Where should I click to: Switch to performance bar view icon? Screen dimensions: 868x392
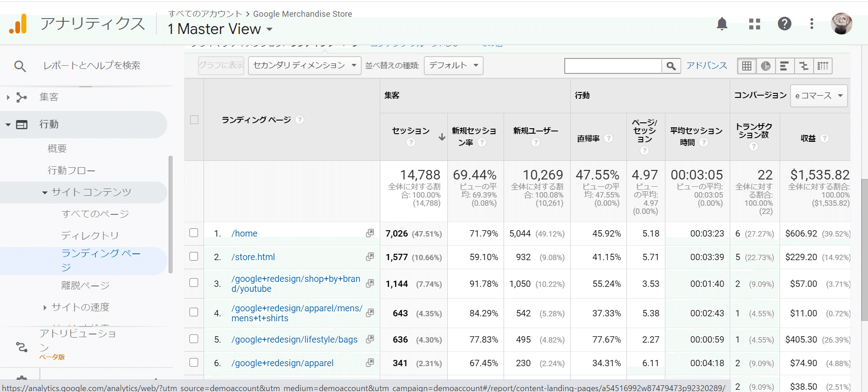tap(785, 66)
